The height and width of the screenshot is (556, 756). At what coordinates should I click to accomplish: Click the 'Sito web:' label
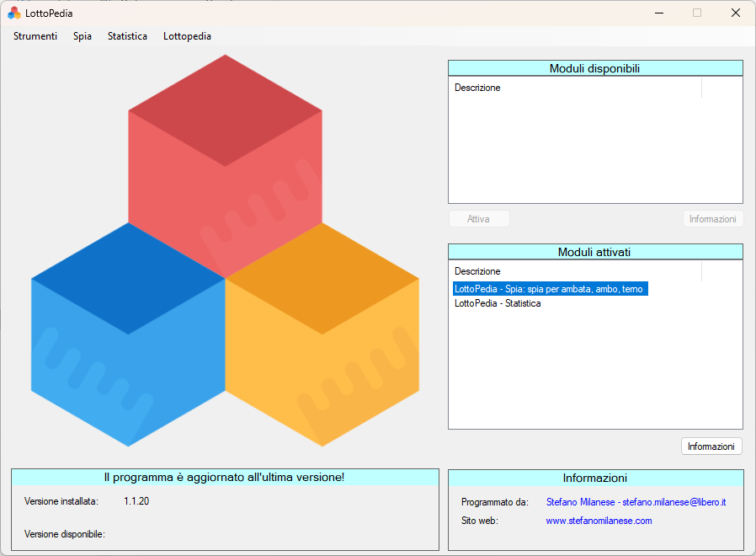(479, 521)
